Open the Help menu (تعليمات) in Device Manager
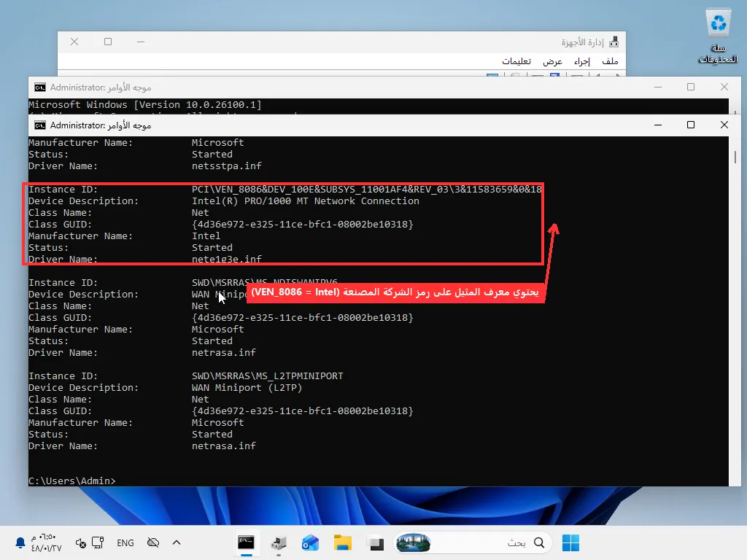The image size is (747, 560). (516, 61)
